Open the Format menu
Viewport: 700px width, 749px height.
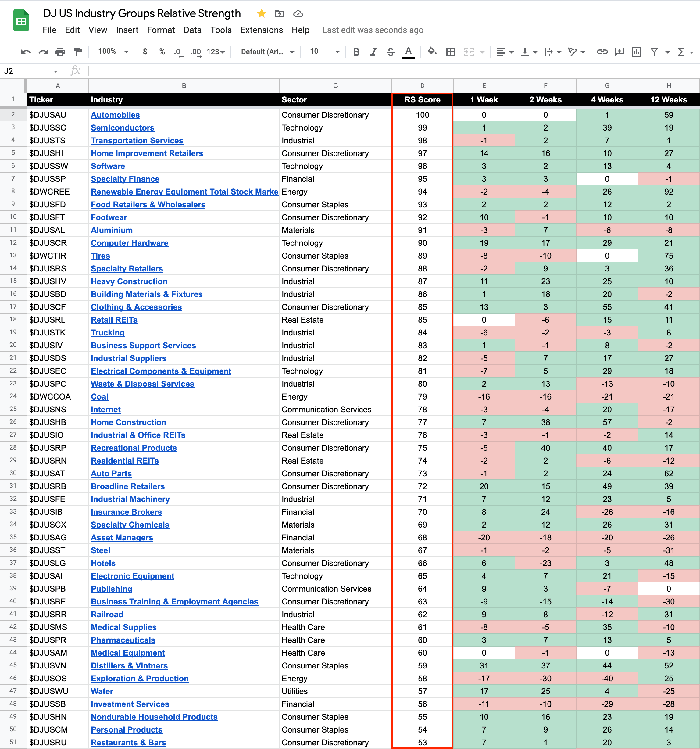pyautogui.click(x=161, y=30)
